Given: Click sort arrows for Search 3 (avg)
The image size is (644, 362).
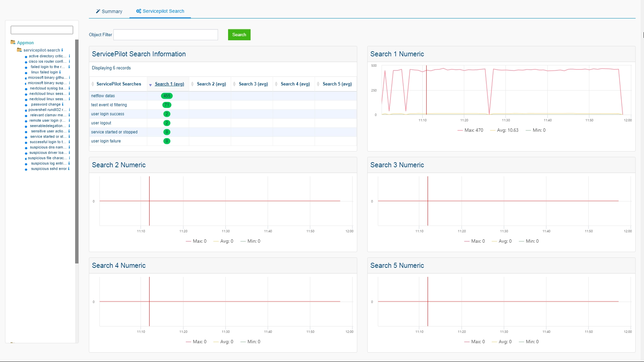Looking at the screenshot, I should point(234,84).
